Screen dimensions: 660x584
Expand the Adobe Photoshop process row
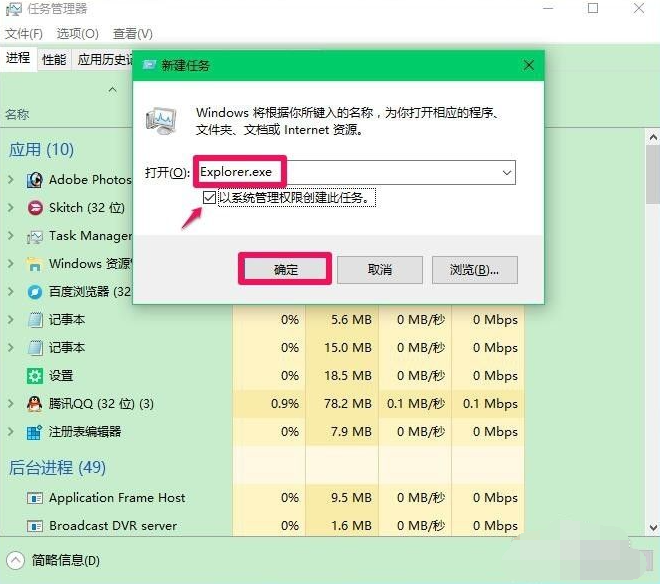click(11, 180)
